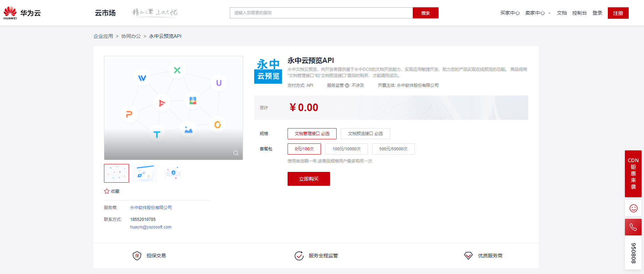The height and width of the screenshot is (274, 644).
Task: Click the 服务监管 help question icon
Action: pos(347,85)
